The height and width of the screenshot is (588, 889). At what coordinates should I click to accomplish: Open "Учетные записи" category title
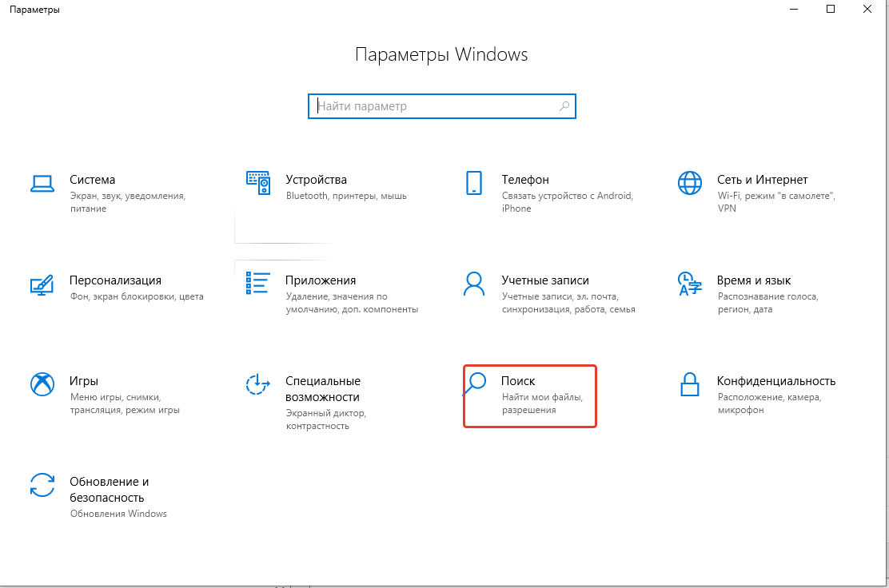(545, 280)
